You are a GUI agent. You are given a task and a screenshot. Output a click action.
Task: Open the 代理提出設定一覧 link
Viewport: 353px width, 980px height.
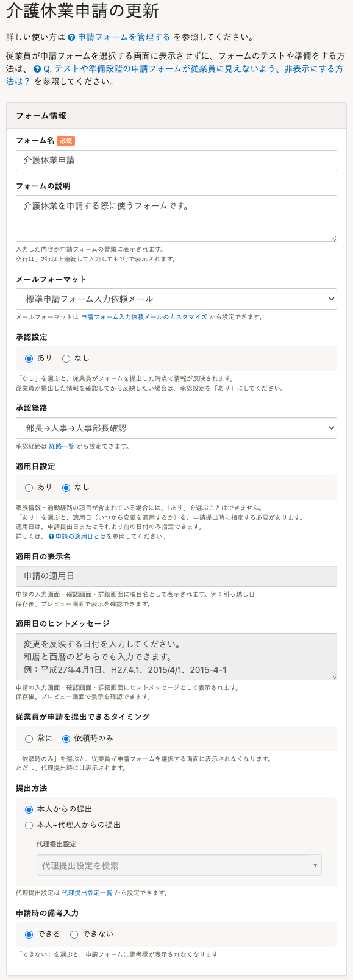87,893
